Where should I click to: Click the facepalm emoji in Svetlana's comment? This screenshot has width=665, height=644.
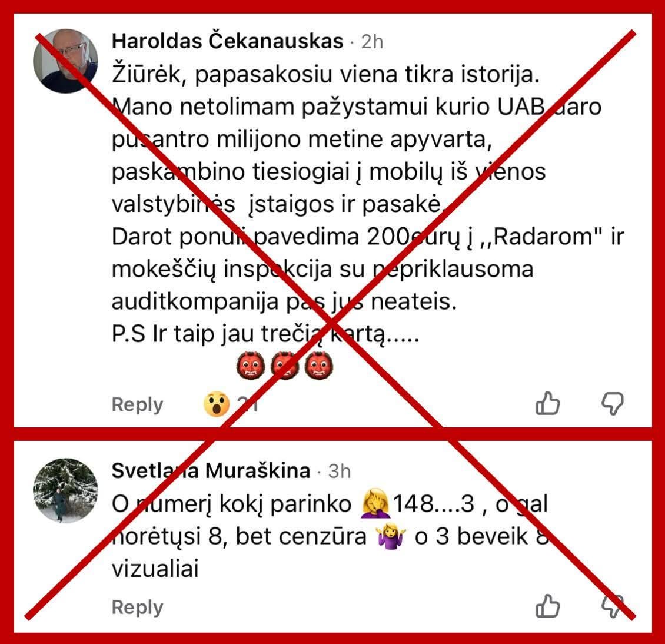374,503
